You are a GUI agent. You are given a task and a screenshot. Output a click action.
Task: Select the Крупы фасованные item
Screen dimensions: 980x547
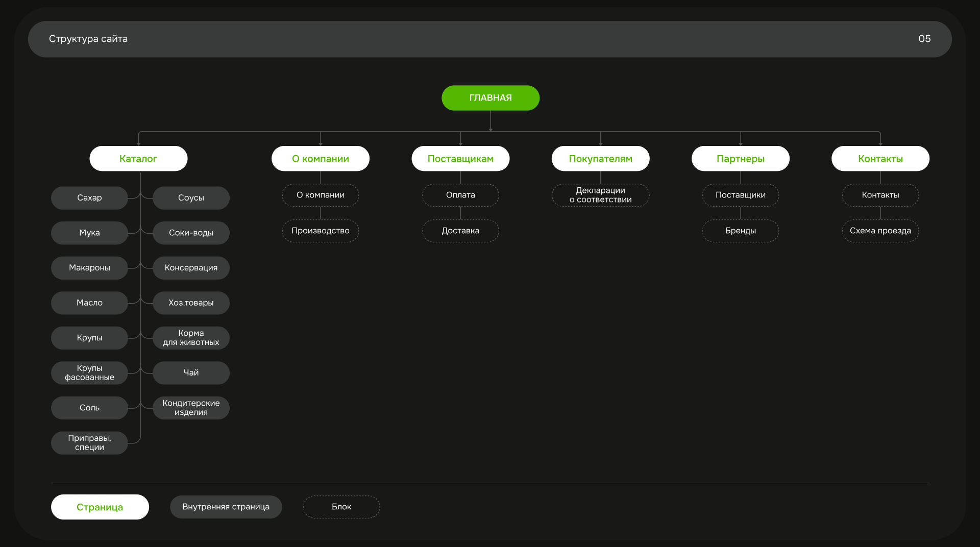(89, 373)
